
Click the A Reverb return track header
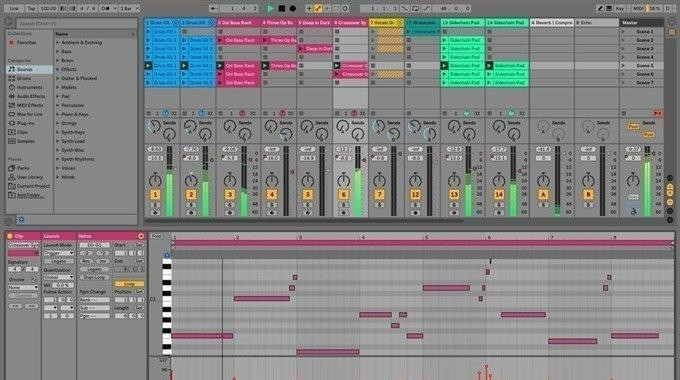(x=552, y=23)
